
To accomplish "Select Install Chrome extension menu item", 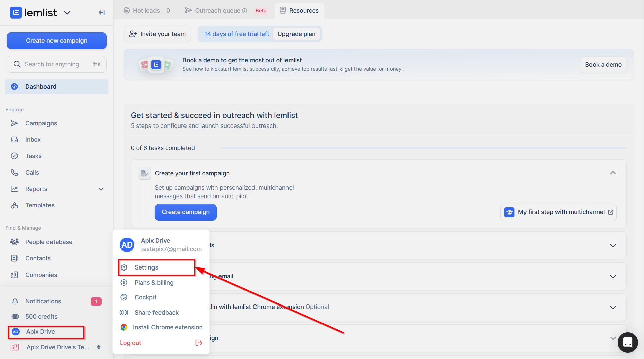I will point(168,327).
